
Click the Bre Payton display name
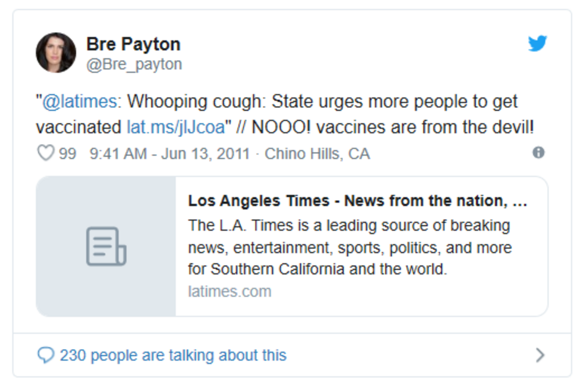click(x=133, y=44)
